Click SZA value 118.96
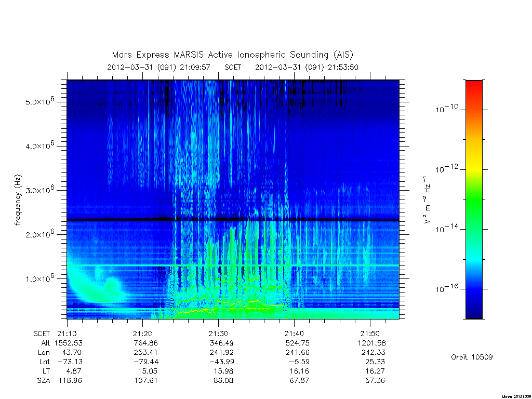This screenshot has height=399, width=532. click(70, 380)
